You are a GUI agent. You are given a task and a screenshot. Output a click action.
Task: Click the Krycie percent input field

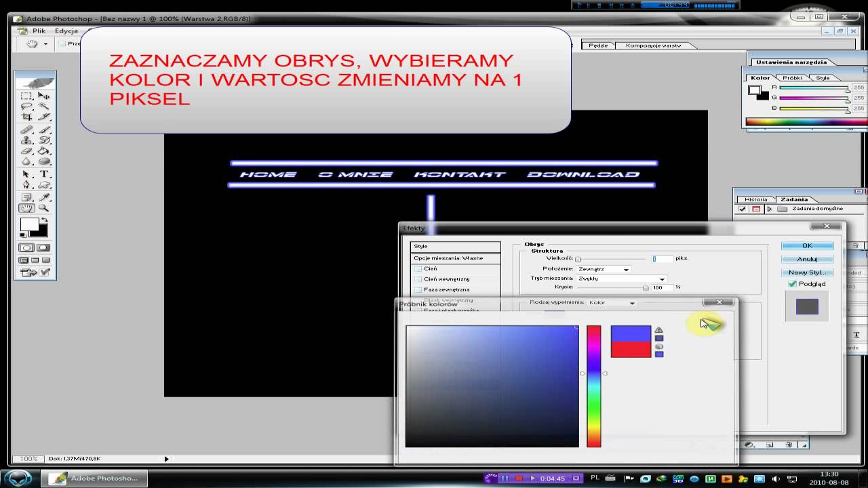662,288
